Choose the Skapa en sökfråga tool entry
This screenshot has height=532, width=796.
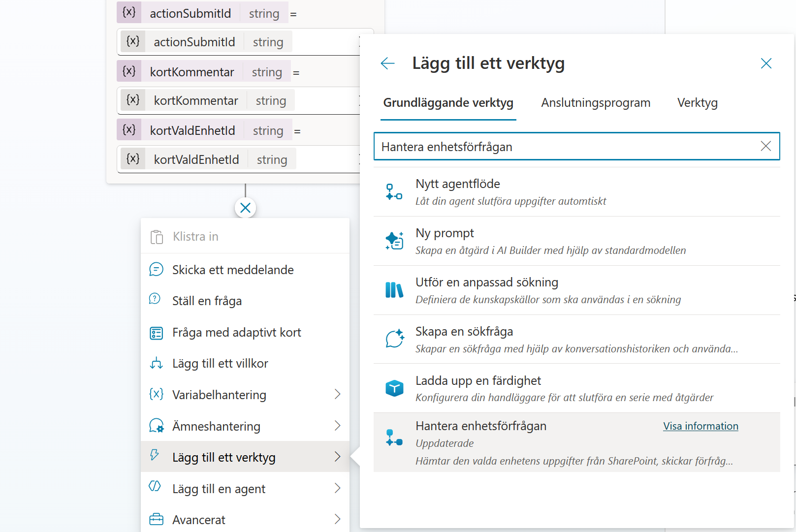[x=576, y=339]
